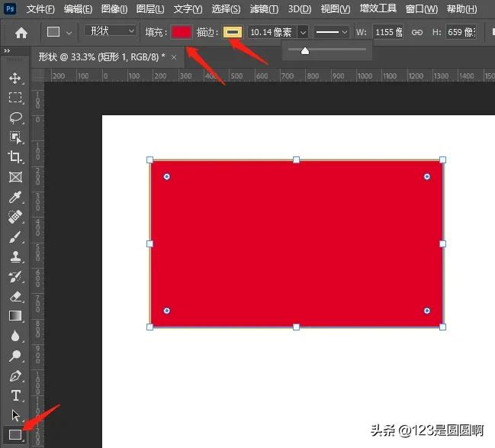Open the 图层(L) menu
The height and width of the screenshot is (448, 495).
[150, 9]
